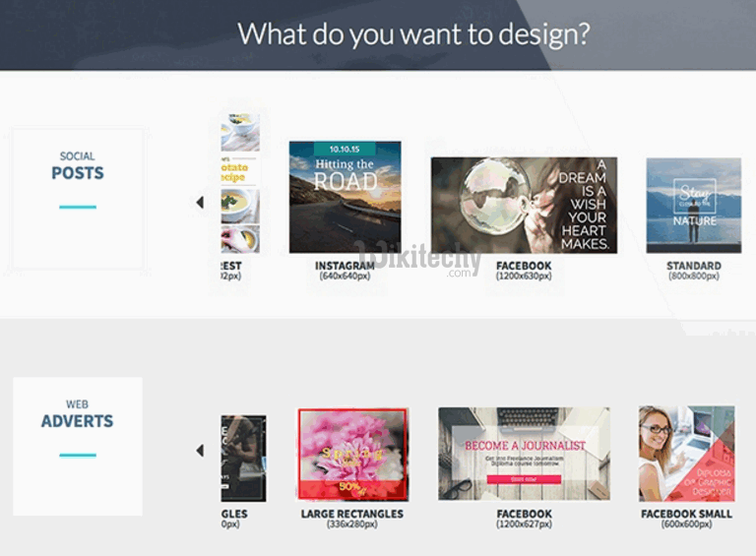This screenshot has width=756, height=556.
Task: Click the left arrow in Social Posts row
Action: click(200, 203)
